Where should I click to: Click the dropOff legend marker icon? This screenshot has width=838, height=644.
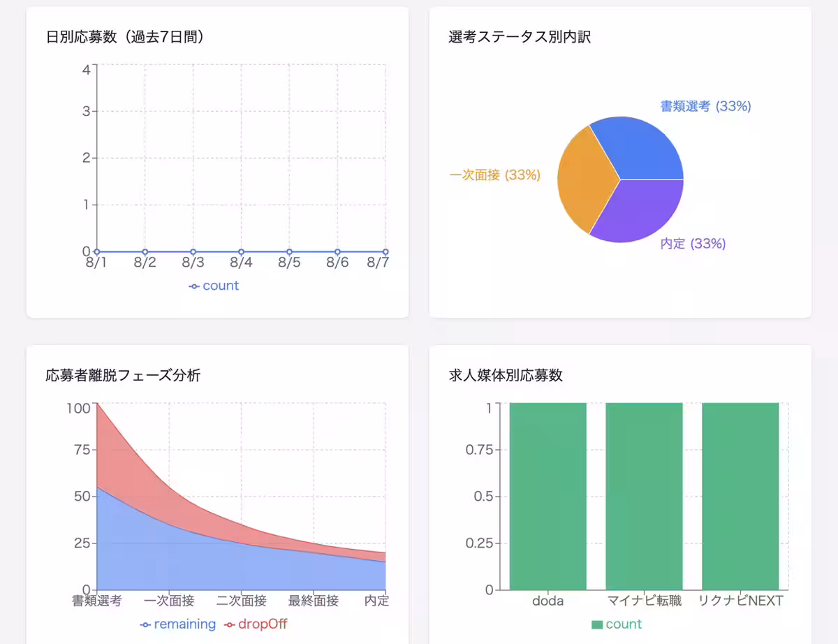coord(230,624)
